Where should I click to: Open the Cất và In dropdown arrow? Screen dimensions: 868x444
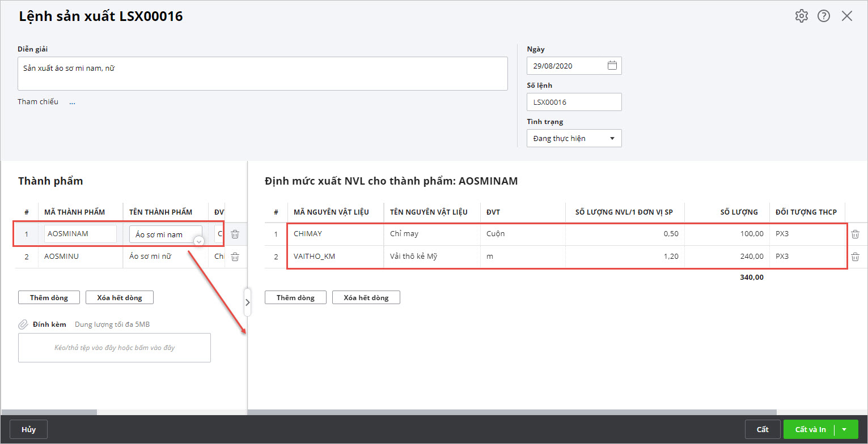pos(844,429)
